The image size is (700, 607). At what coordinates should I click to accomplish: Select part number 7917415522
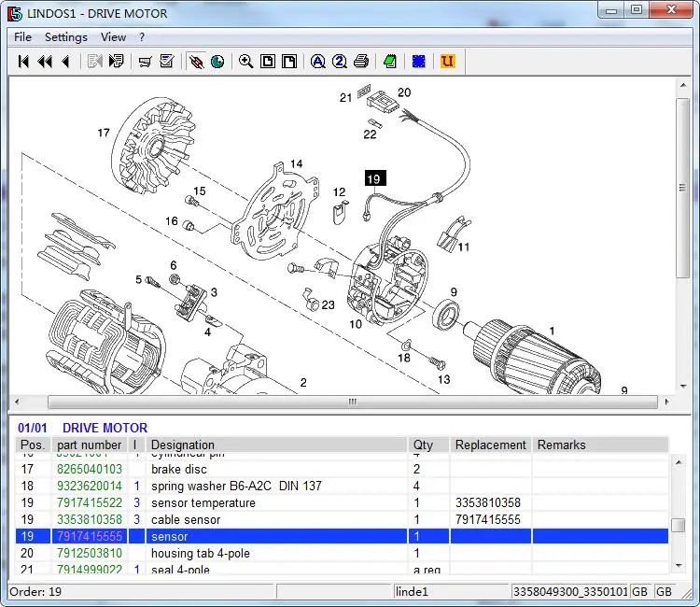click(x=90, y=503)
